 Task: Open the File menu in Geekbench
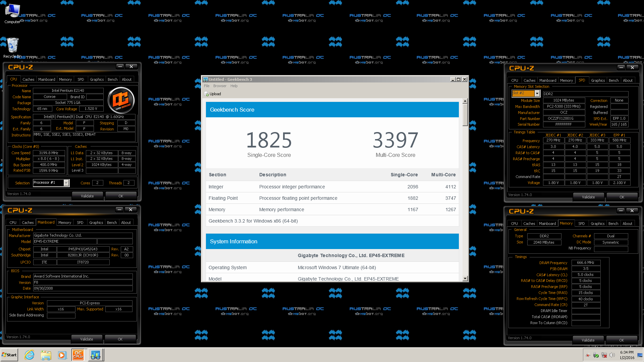click(x=207, y=86)
